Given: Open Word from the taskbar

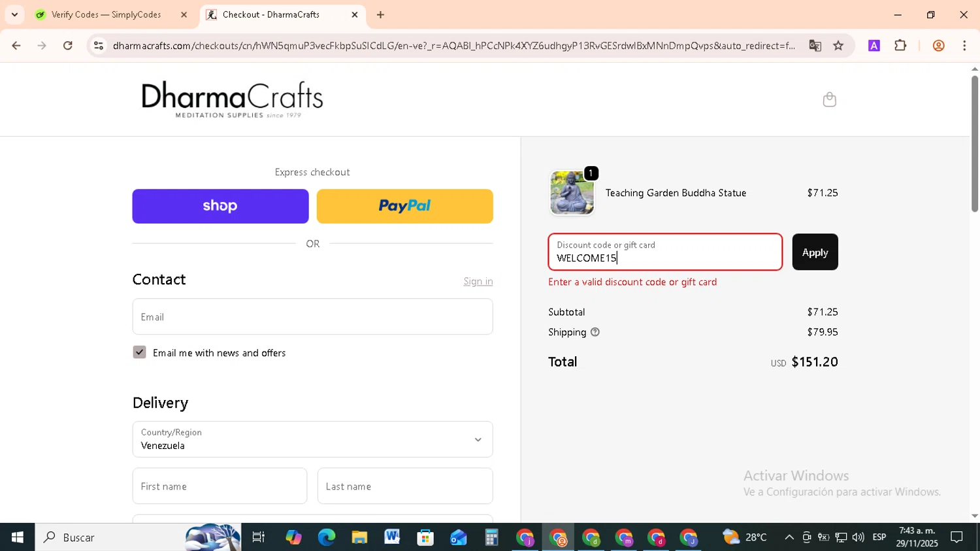Looking at the screenshot, I should 392,537.
